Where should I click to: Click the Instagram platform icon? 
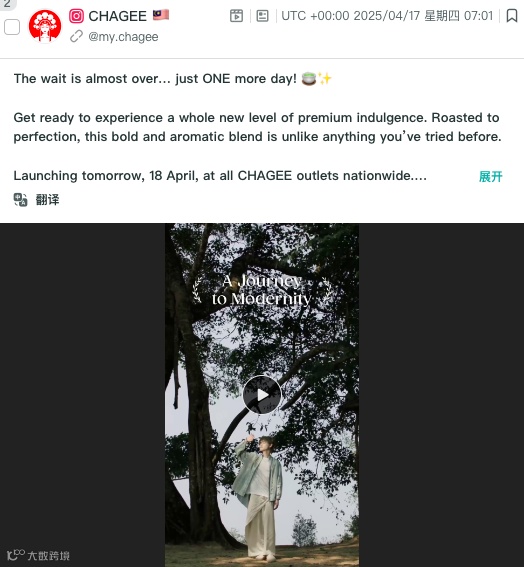(76, 16)
